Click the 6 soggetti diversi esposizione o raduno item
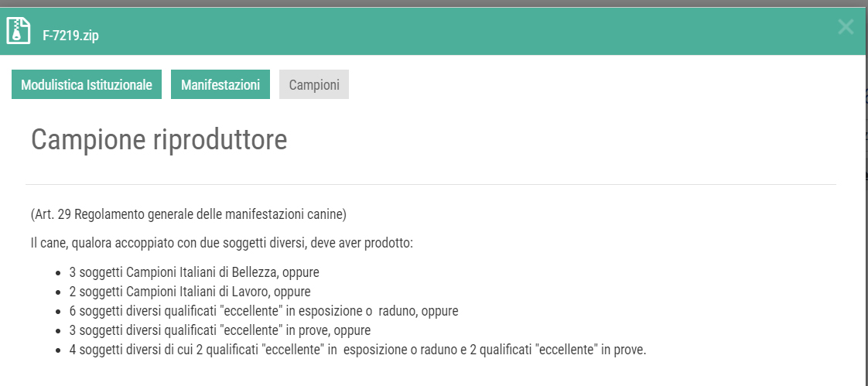 [x=264, y=311]
